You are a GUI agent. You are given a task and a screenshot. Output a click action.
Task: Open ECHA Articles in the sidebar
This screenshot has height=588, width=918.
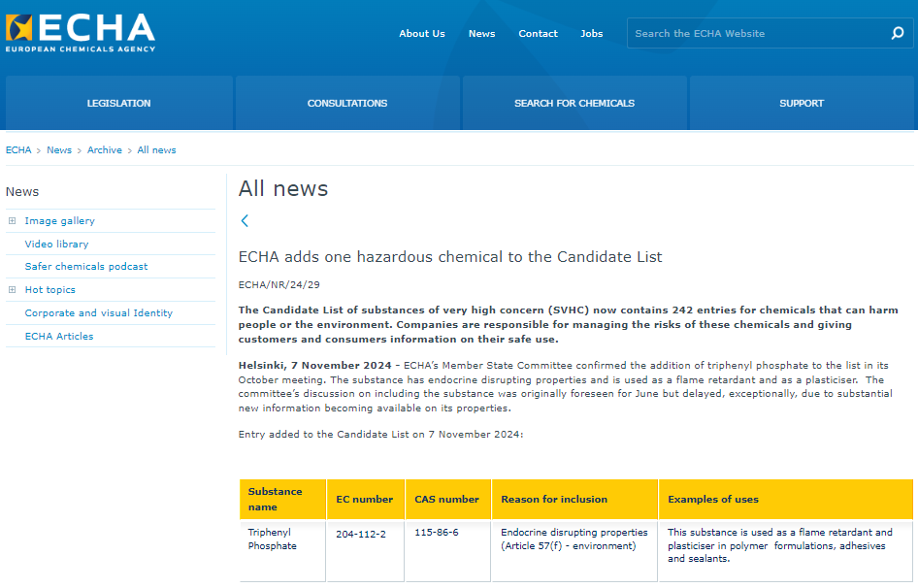pyautogui.click(x=59, y=337)
